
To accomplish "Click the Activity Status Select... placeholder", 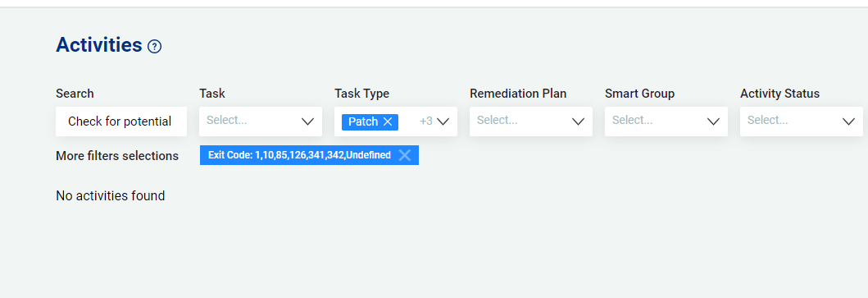I will point(768,120).
